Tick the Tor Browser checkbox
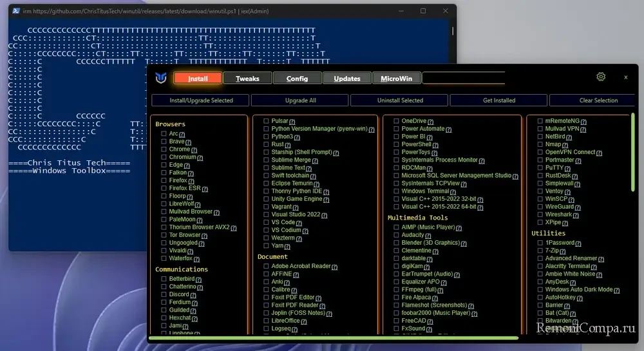The image size is (644, 351). (164, 235)
